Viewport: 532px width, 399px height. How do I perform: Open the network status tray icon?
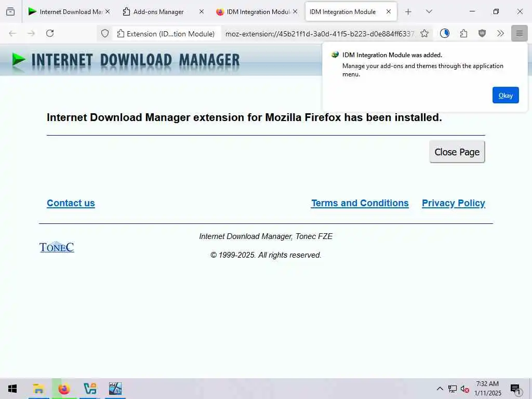coord(453,389)
